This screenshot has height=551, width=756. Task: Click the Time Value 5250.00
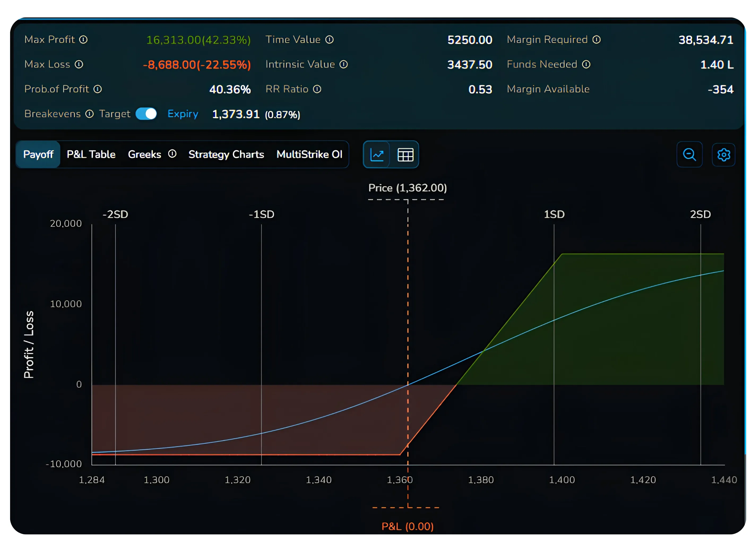(x=469, y=40)
